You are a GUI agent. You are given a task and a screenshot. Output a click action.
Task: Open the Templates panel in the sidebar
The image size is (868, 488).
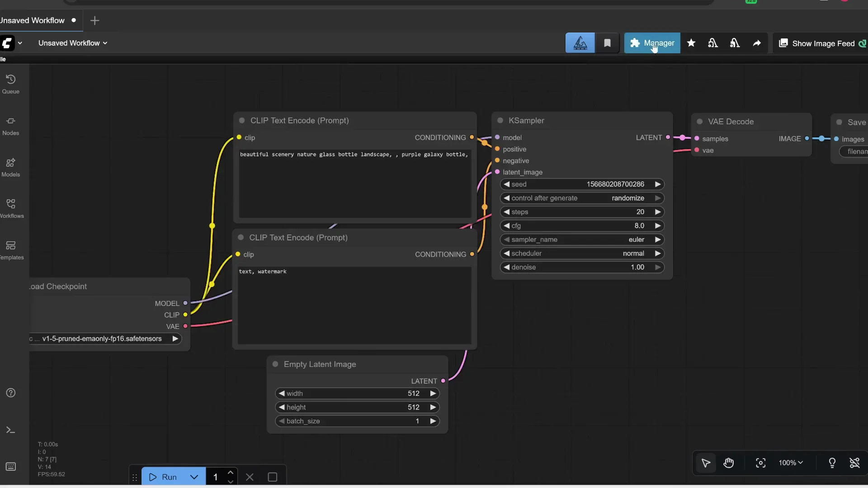[x=11, y=250]
